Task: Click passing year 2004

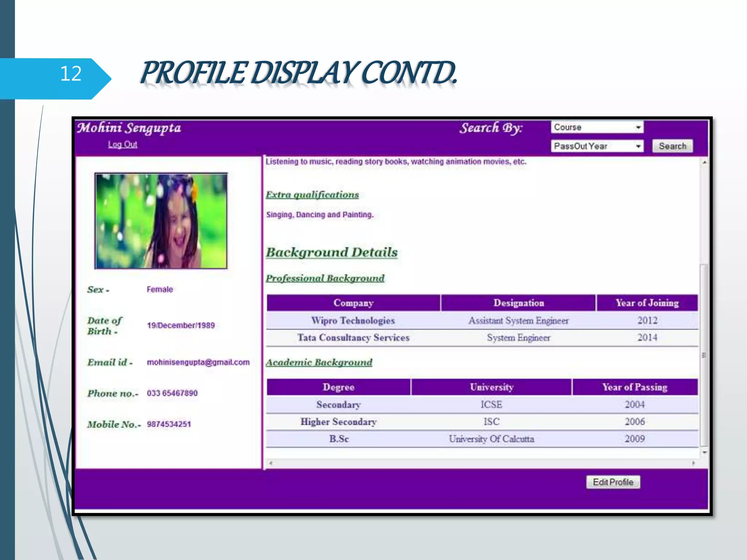Action: point(635,405)
